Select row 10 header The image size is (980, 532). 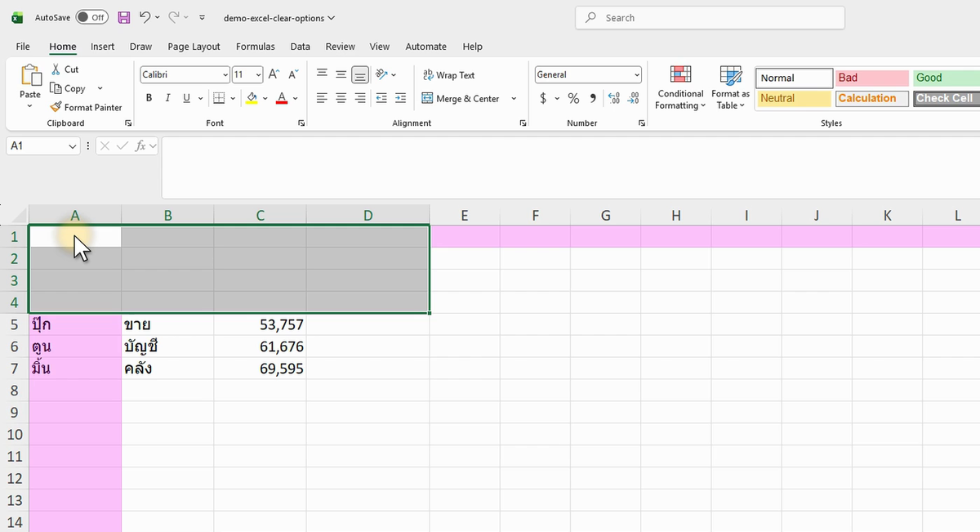click(15, 434)
